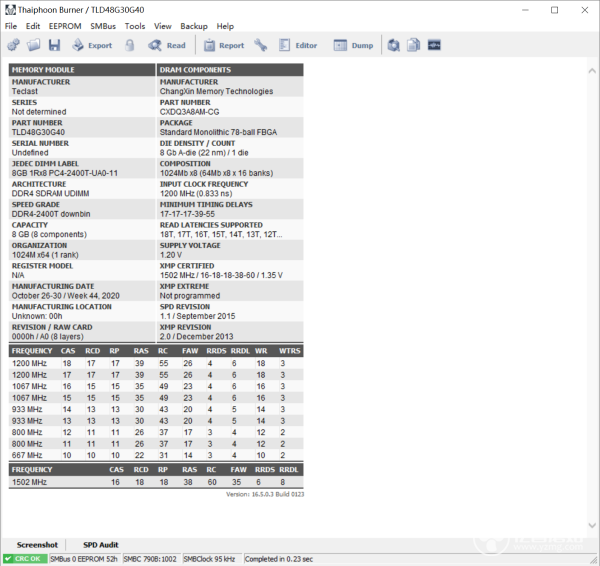Select manufacturer value Teclast

coord(25,91)
